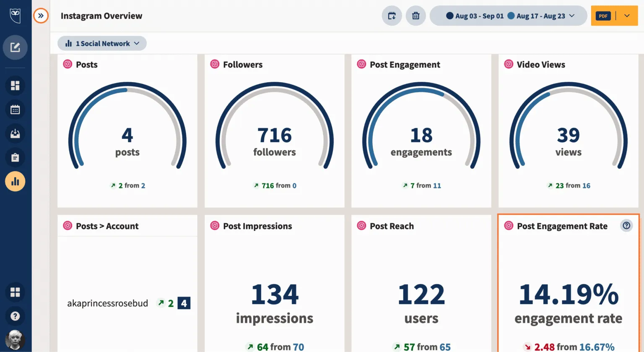Open the export format dropdown beside PDF
The height and width of the screenshot is (352, 644).
coord(626,16)
